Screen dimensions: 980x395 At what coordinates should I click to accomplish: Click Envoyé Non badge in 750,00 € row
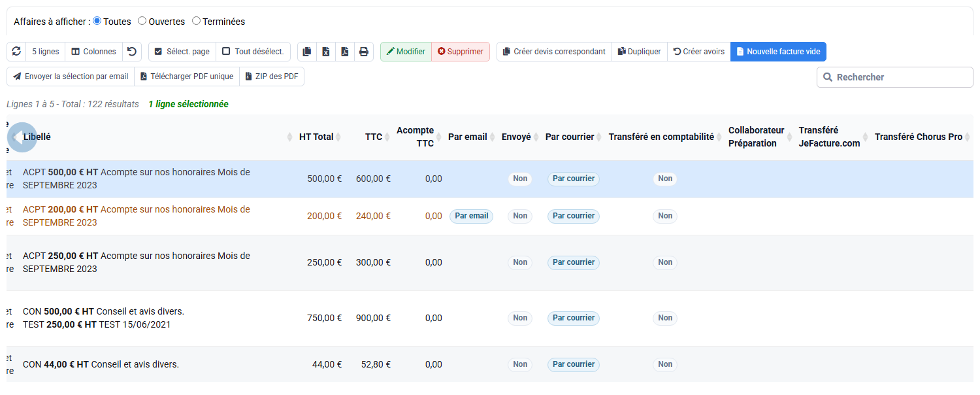[520, 318]
